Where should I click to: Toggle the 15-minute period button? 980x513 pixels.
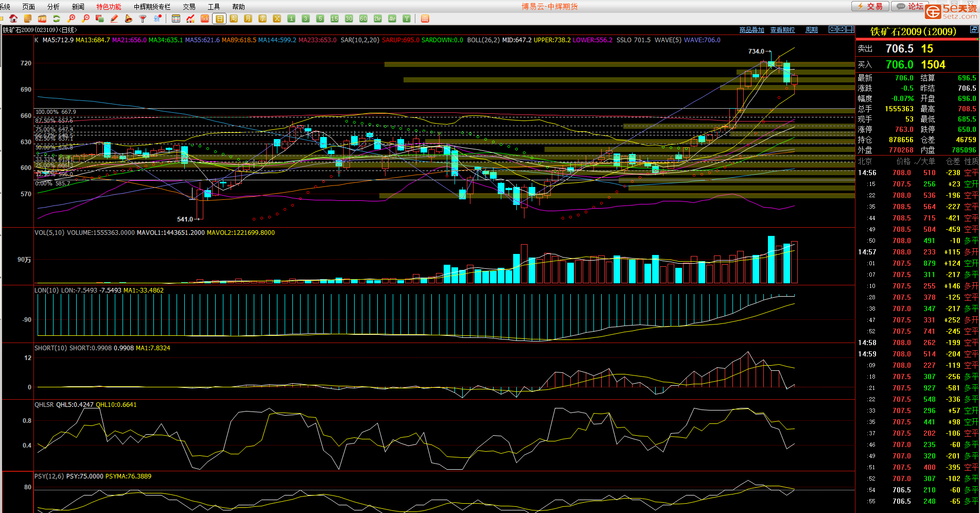(335, 19)
